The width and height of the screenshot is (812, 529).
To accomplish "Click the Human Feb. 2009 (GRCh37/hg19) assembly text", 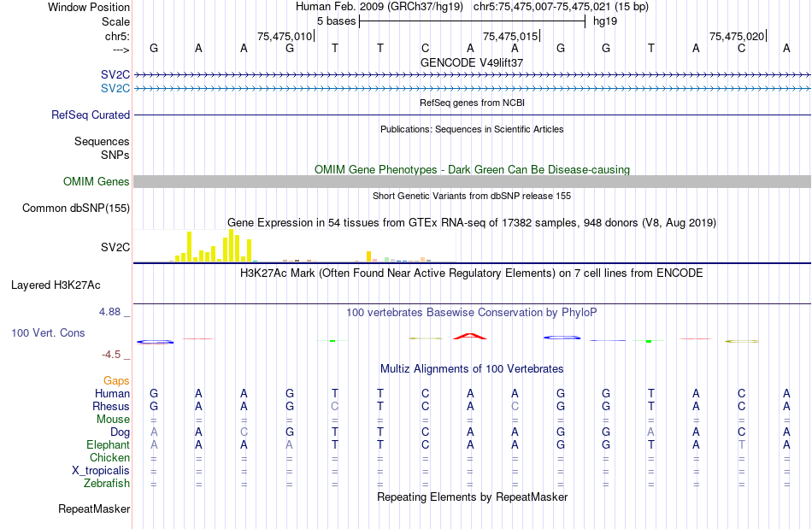I will point(380,7).
